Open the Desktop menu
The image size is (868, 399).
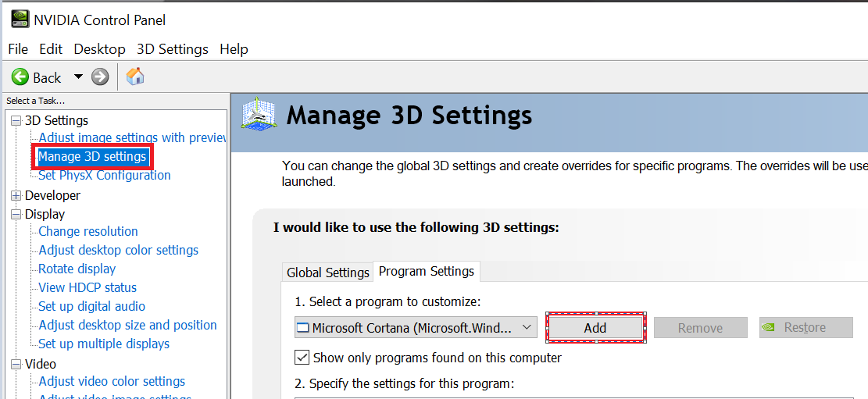pyautogui.click(x=100, y=49)
